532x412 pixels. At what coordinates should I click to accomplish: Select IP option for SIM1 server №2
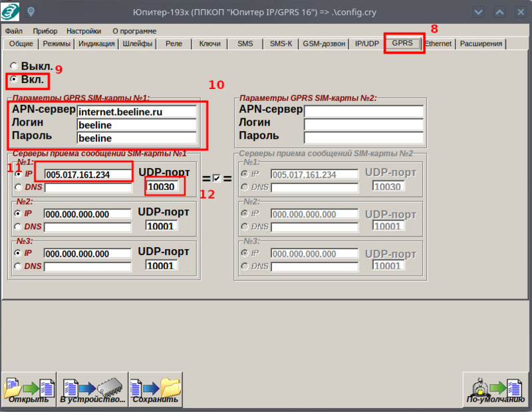[19, 214]
